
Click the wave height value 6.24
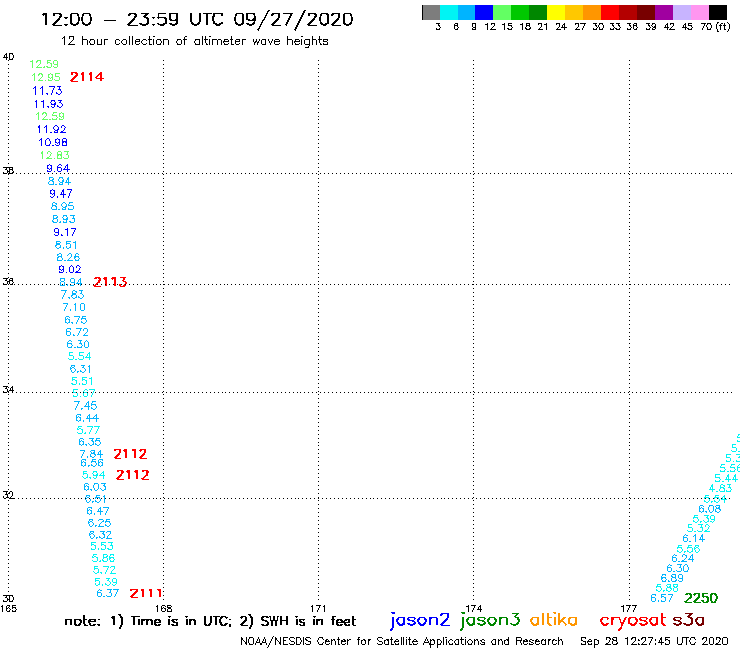(683, 558)
